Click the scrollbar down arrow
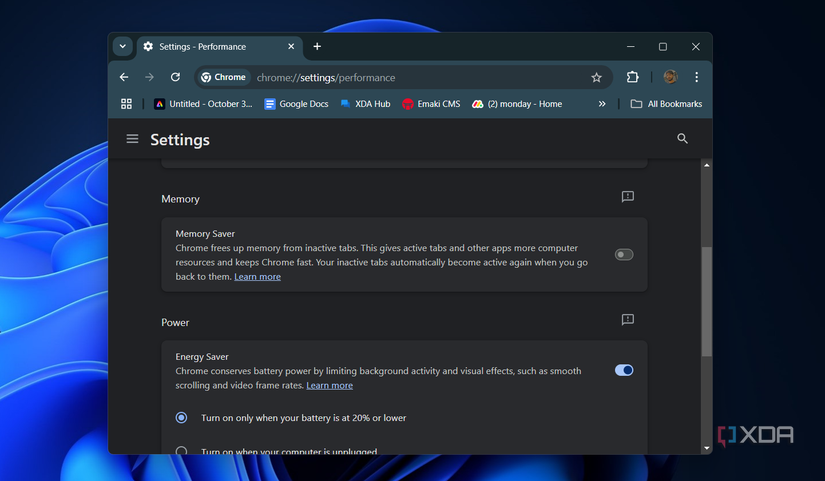This screenshot has width=825, height=481. click(707, 448)
